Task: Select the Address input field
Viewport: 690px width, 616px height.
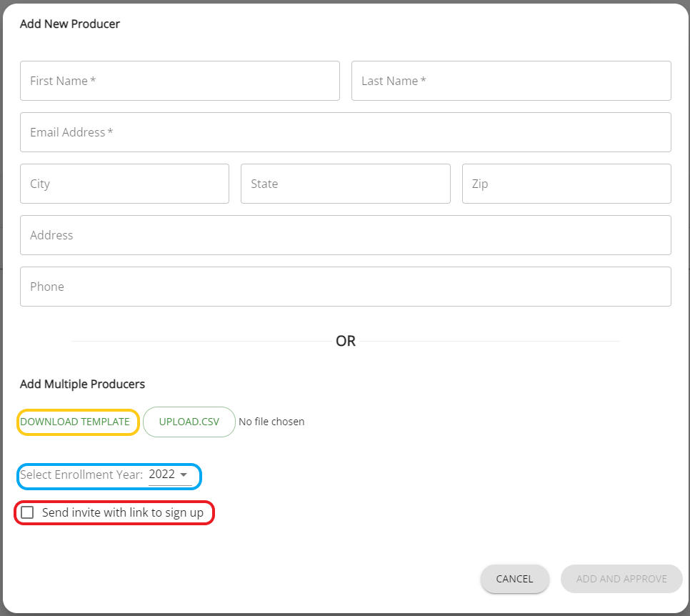Action: [346, 235]
